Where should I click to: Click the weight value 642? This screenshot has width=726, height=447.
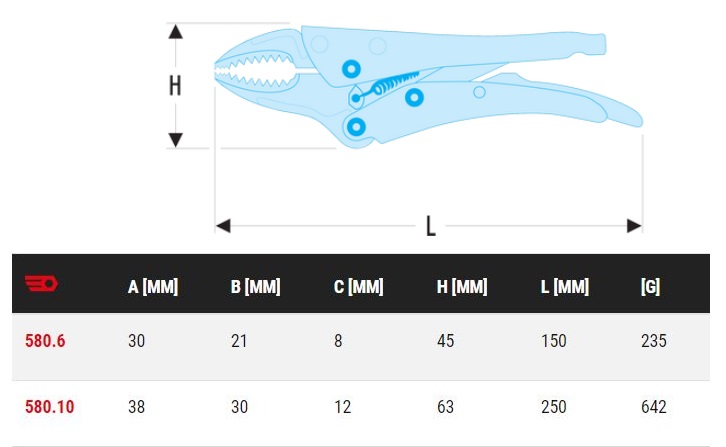point(654,407)
